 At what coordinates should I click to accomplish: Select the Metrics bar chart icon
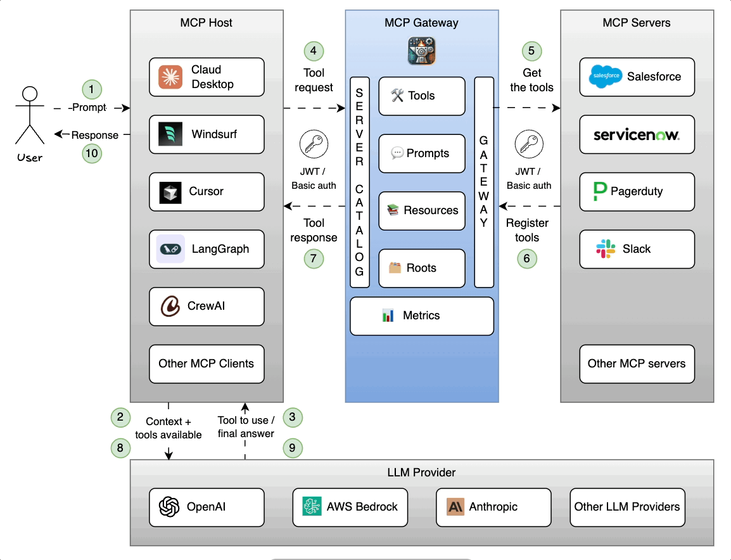[388, 315]
